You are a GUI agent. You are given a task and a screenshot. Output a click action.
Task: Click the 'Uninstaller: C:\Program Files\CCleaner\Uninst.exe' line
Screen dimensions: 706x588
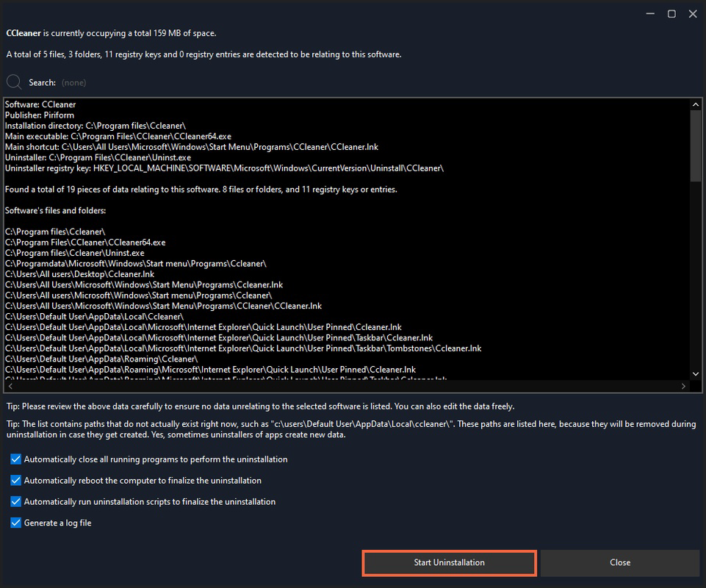click(x=98, y=158)
